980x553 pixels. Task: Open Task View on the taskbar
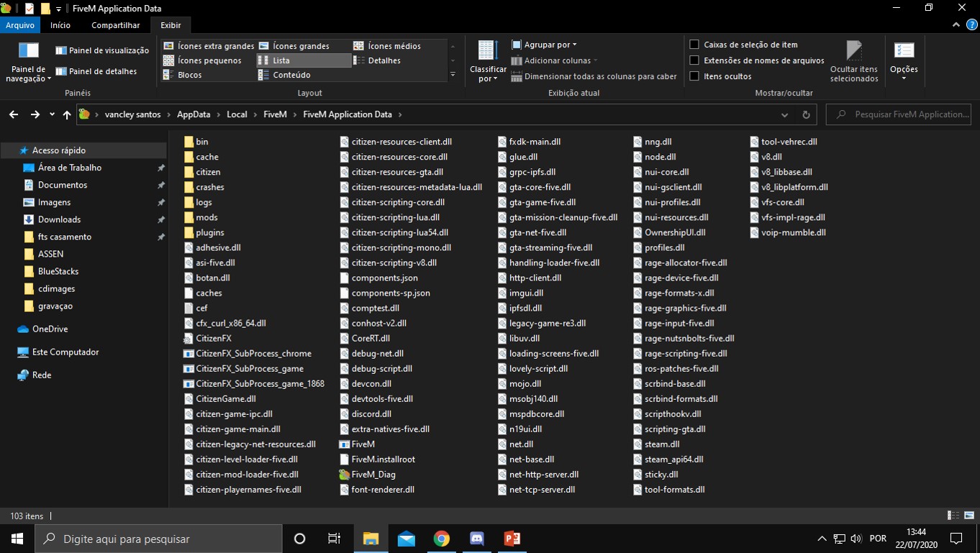click(x=334, y=539)
